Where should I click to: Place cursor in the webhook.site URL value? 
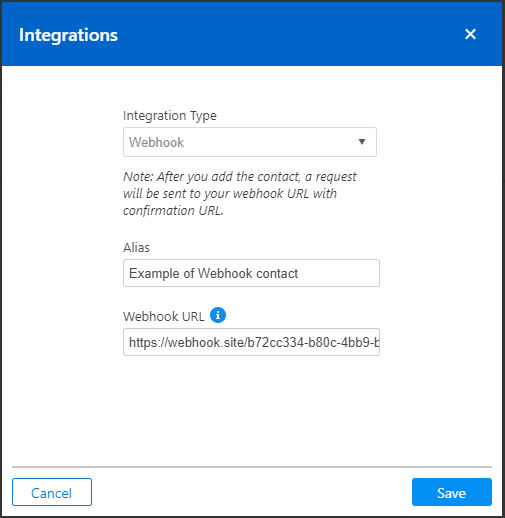click(x=254, y=342)
